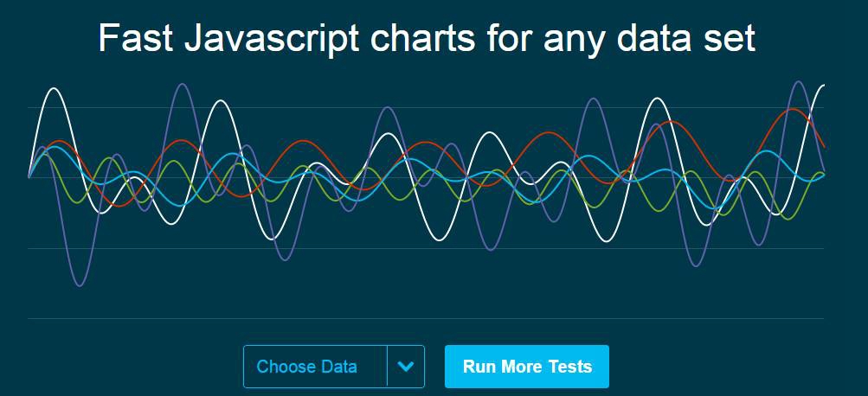The image size is (868, 396).
Task: Click the white line's second peak from left
Action: point(221,101)
